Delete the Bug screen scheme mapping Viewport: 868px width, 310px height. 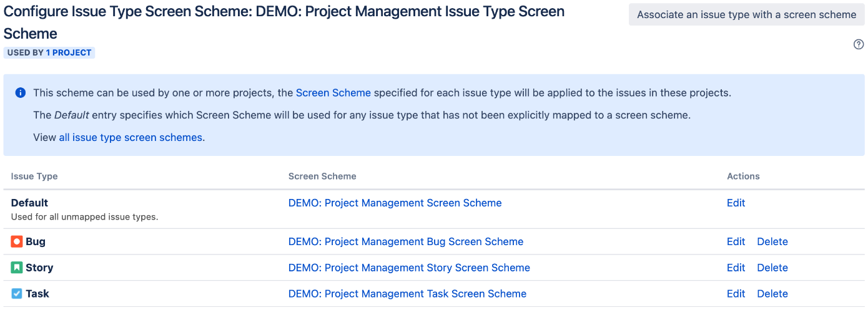click(x=772, y=241)
